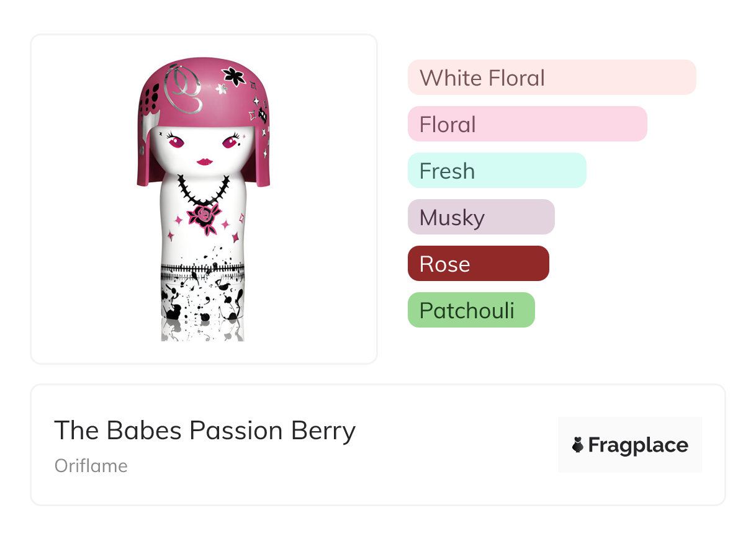Pick the Musky accord bar
Screen dimensions: 756x536
[480, 217]
